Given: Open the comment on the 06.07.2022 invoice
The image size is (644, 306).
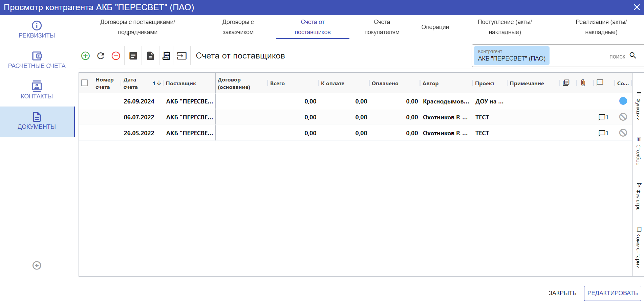Looking at the screenshot, I should (x=603, y=117).
